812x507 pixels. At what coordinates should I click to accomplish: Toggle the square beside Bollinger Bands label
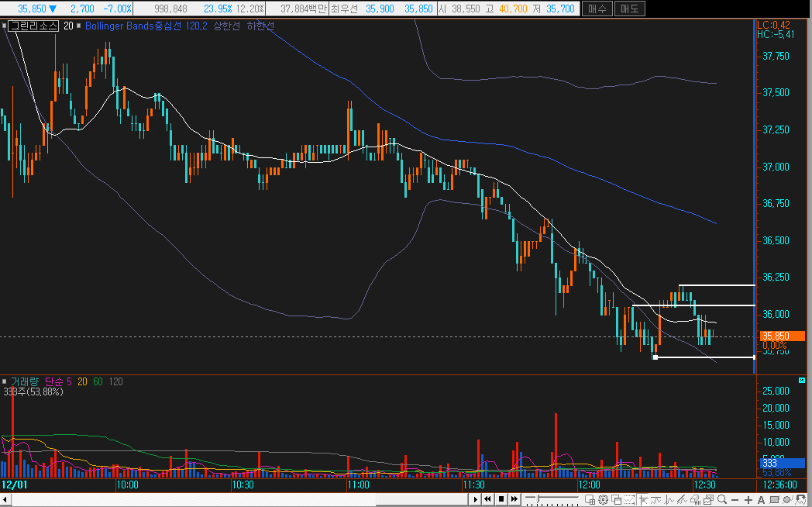pyautogui.click(x=79, y=26)
